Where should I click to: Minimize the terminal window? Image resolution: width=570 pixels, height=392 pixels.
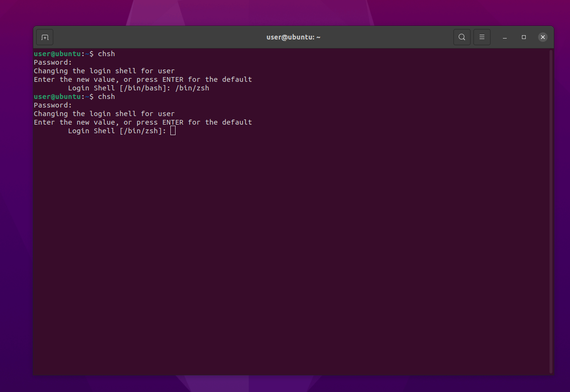tap(505, 37)
